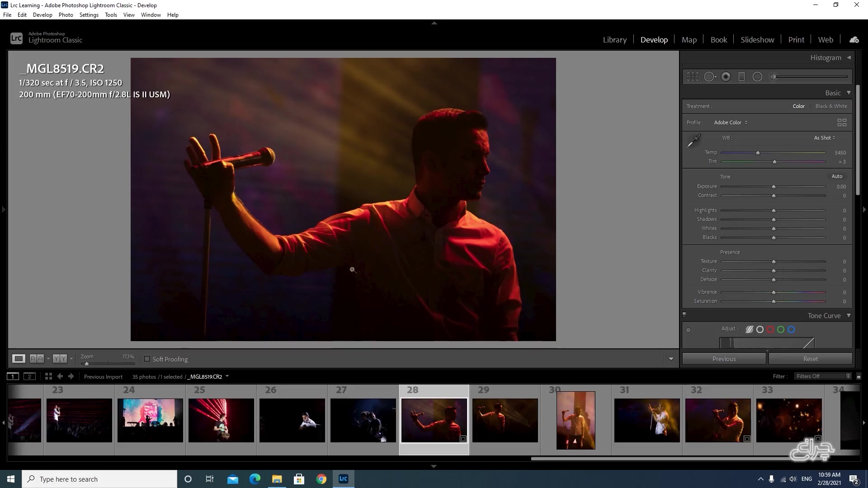Select the Red channel in Tone Curve

(x=770, y=329)
